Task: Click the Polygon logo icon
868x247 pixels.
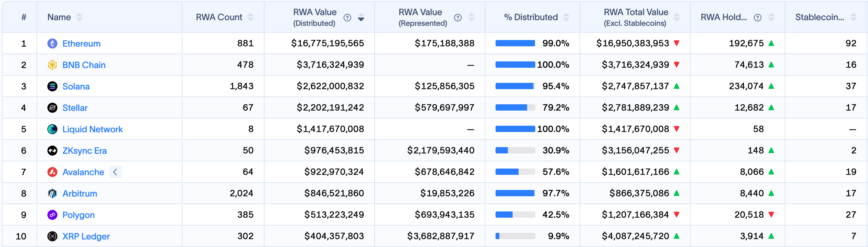Action: point(52,215)
